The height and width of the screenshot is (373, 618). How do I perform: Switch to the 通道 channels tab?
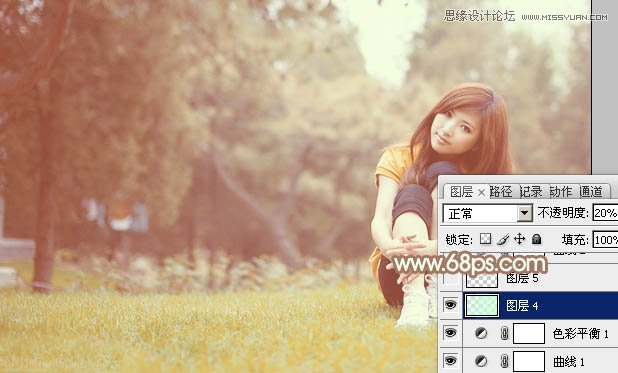pyautogui.click(x=591, y=192)
